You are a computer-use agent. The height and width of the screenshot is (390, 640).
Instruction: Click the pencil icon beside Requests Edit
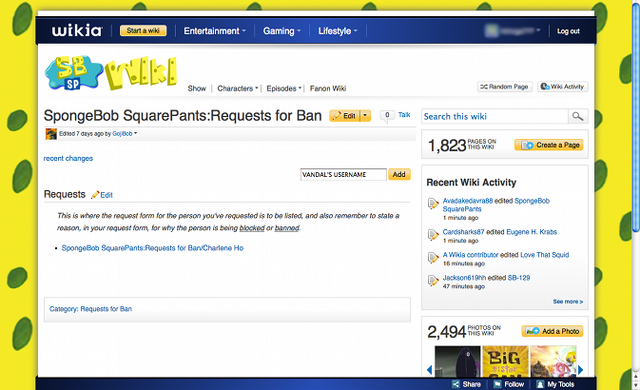tap(95, 195)
